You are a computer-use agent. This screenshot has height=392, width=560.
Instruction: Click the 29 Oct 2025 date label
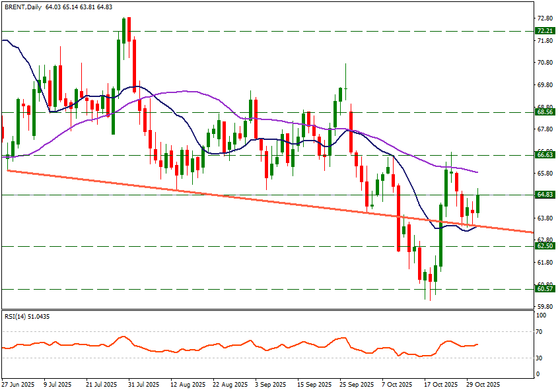[x=484, y=384]
